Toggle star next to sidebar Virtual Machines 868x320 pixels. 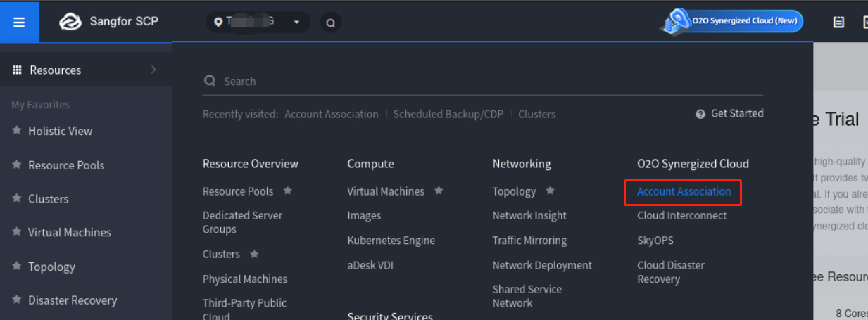coord(16,231)
